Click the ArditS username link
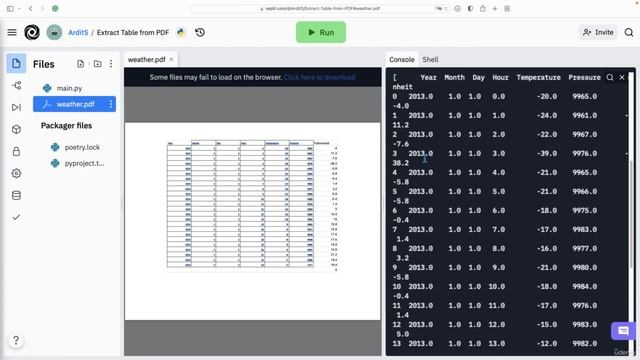 (x=78, y=32)
